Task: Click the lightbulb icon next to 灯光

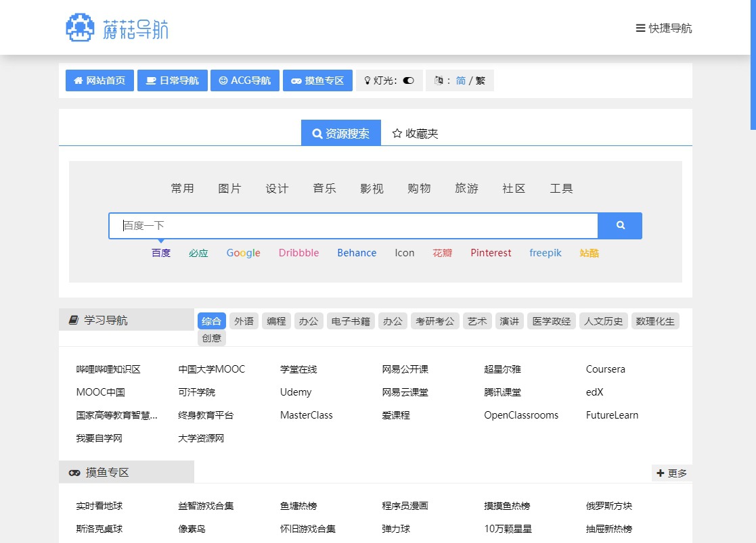Action: [368, 80]
